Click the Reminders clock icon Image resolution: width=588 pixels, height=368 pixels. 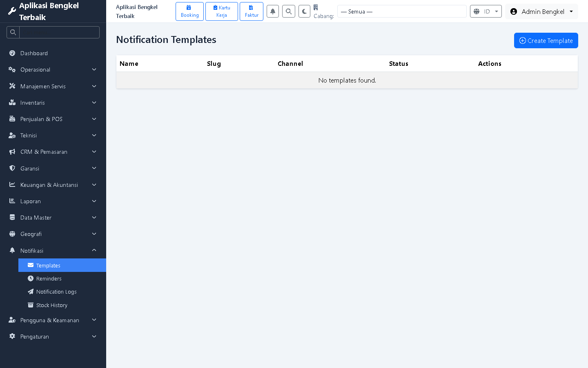(x=31, y=278)
